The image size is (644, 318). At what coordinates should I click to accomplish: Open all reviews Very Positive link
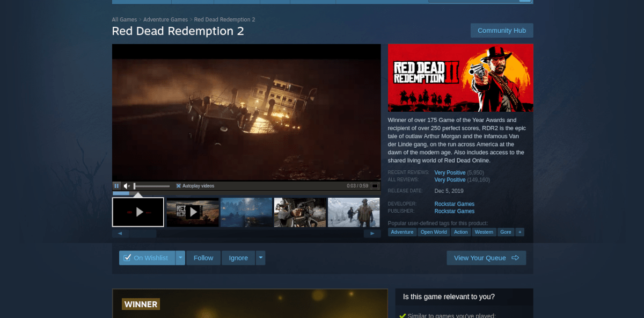pyautogui.click(x=450, y=180)
